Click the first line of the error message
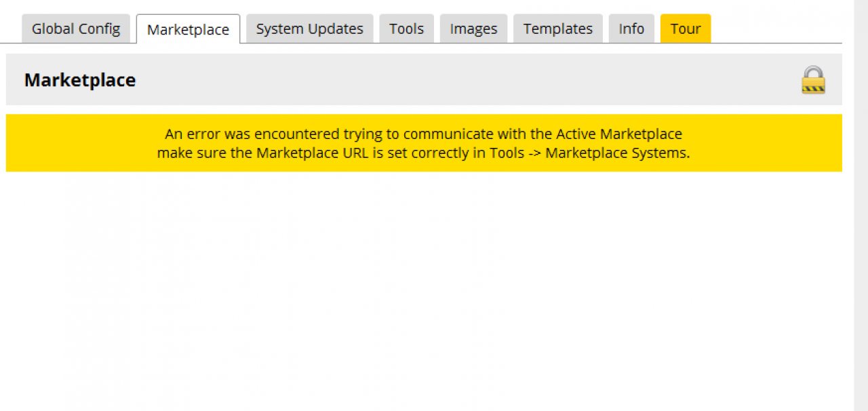 [423, 134]
